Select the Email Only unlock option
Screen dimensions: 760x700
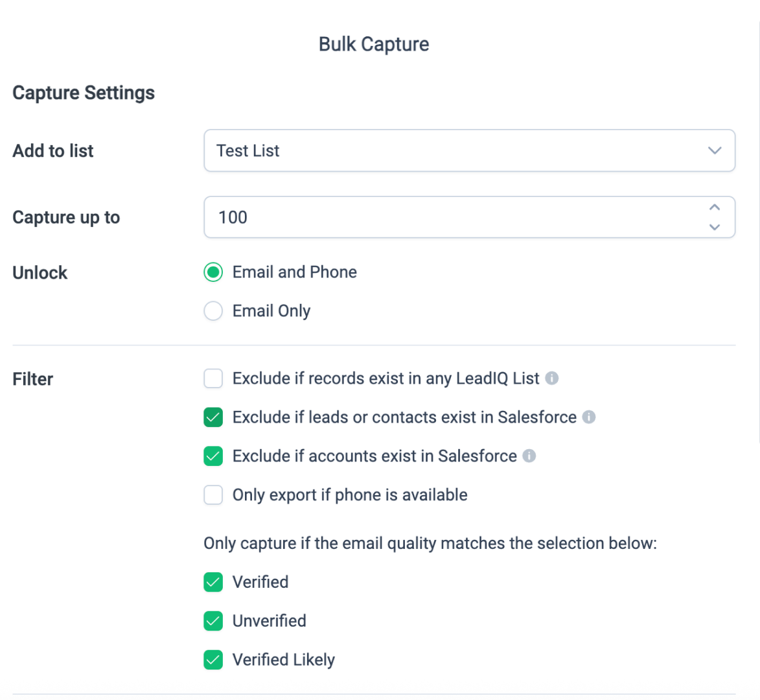click(213, 311)
